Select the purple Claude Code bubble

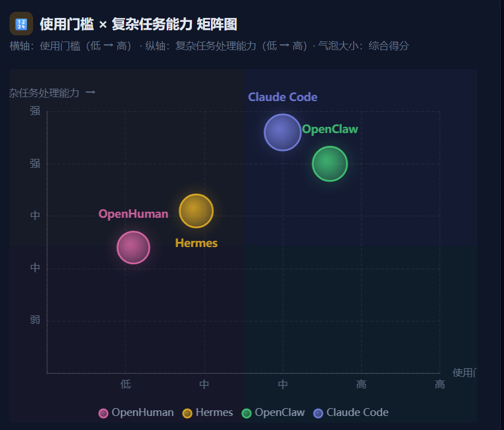click(282, 132)
